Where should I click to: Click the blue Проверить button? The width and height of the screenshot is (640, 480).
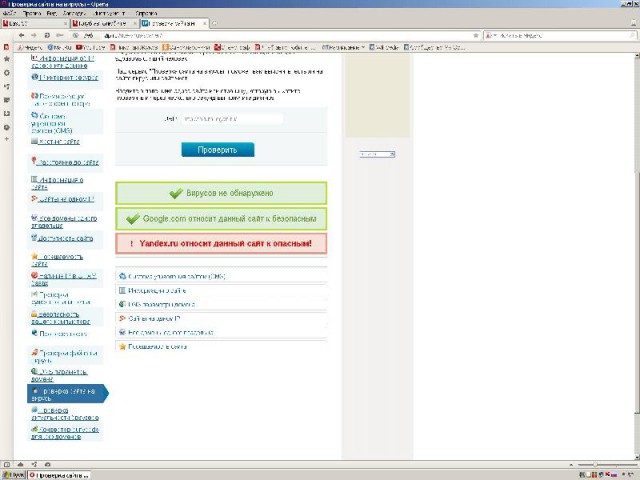[x=218, y=150]
